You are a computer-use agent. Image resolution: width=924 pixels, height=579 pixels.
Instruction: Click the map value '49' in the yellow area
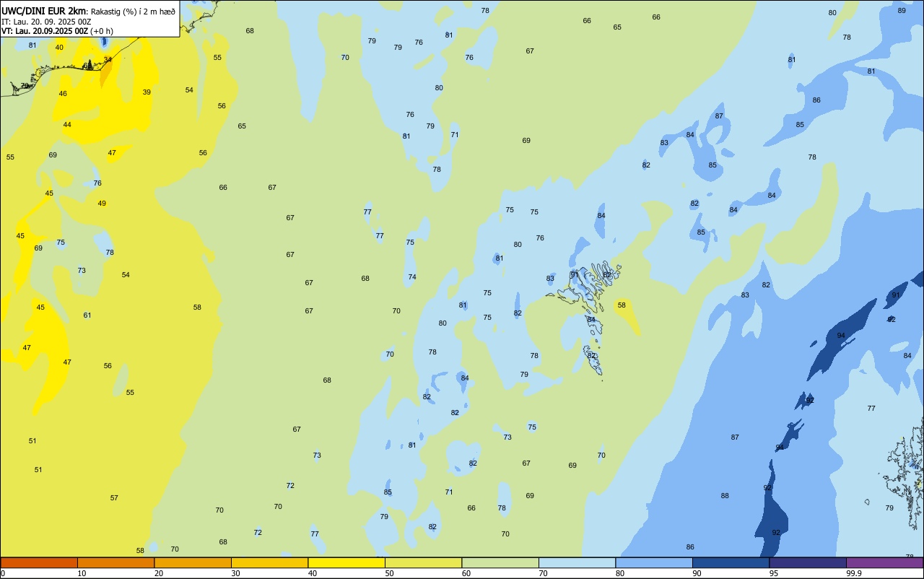(102, 203)
